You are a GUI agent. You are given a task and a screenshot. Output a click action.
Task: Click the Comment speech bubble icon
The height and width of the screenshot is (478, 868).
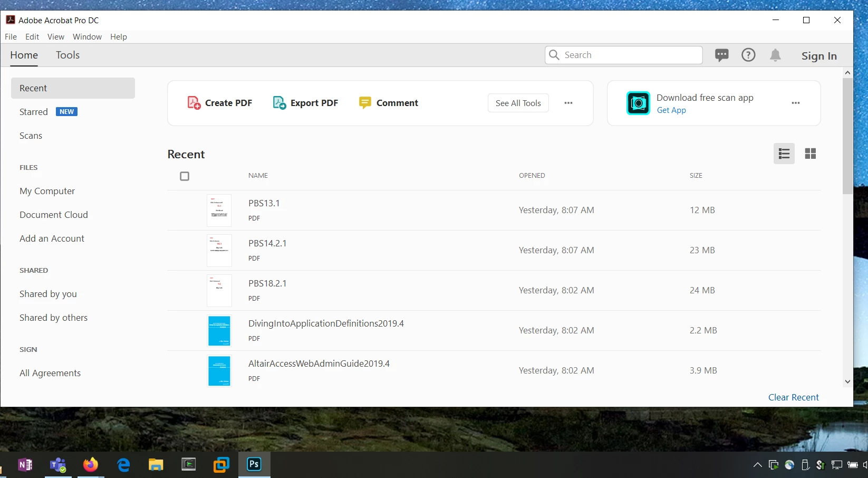[365, 103]
